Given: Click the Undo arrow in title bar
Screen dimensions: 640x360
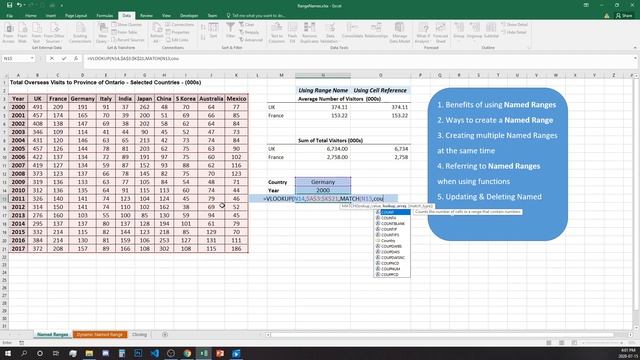Looking at the screenshot, I should (19, 5).
